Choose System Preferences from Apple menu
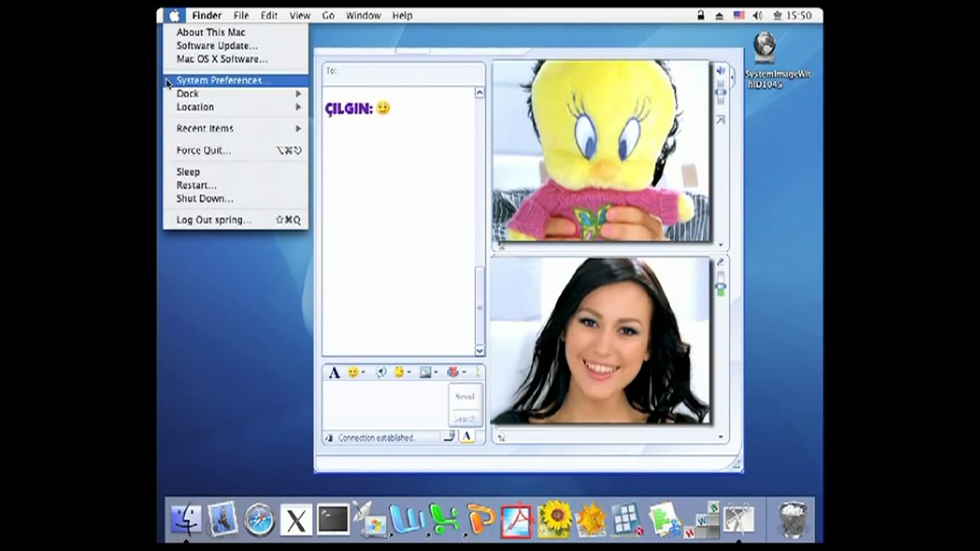Screen dimensions: 980x551 pyautogui.click(x=236, y=80)
